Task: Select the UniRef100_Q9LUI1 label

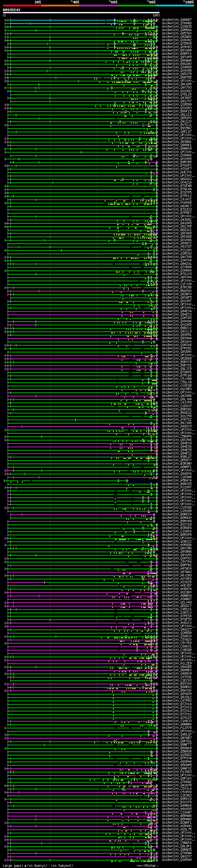Action: (x=177, y=115)
